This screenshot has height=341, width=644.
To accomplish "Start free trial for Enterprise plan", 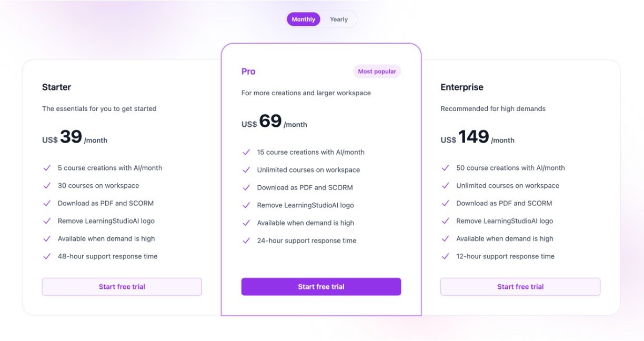I will [520, 287].
